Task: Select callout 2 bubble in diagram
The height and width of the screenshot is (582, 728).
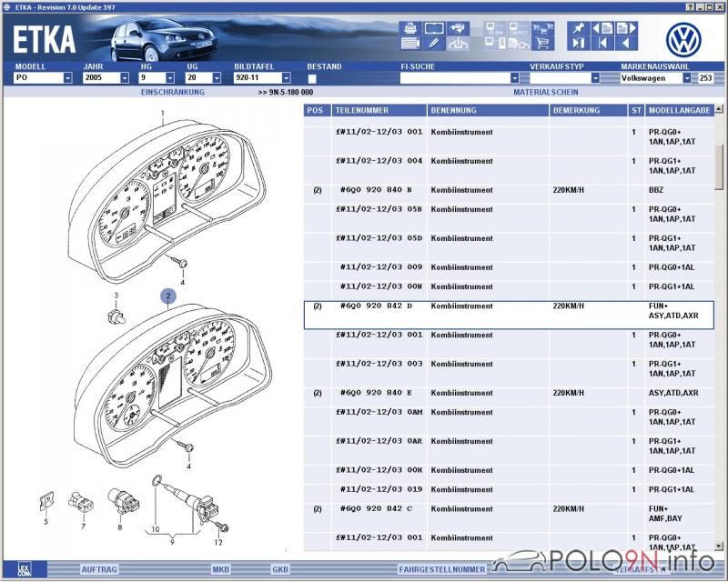Action: [168, 296]
